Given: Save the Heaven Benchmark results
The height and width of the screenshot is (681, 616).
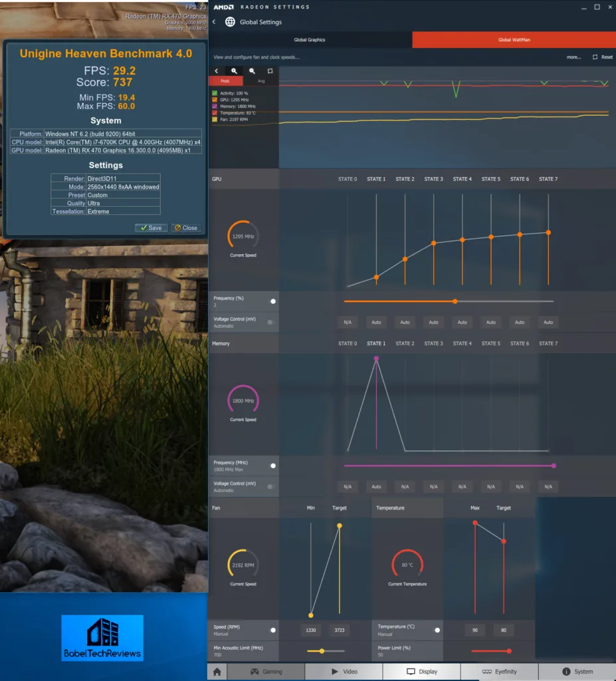Looking at the screenshot, I should [x=151, y=227].
